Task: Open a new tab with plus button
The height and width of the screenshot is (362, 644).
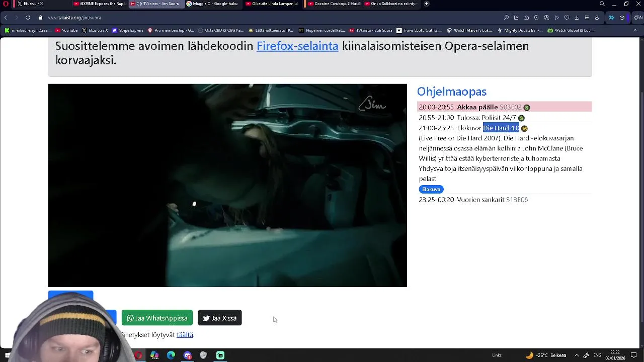Action: pos(427,4)
